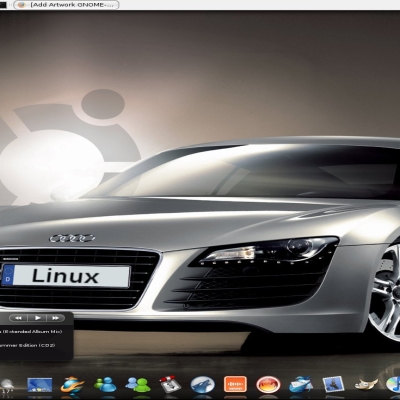Start playback with the play button
Viewport: 400px width, 400px height.
(37, 318)
